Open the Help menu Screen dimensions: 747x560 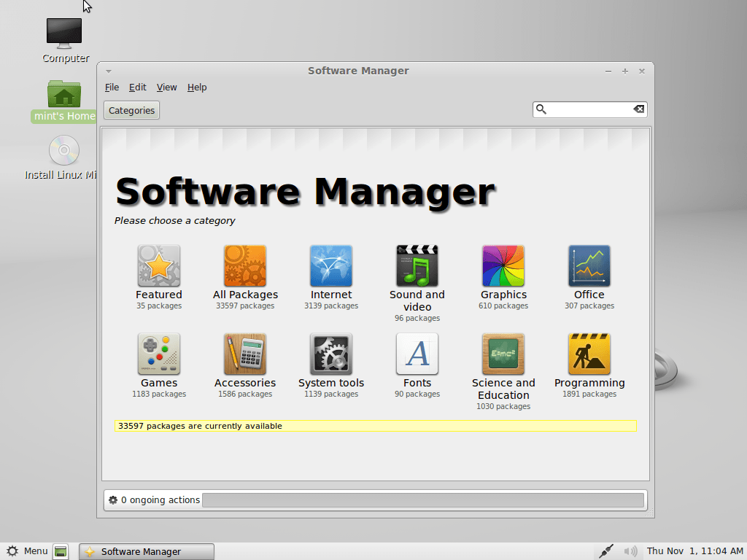click(197, 87)
